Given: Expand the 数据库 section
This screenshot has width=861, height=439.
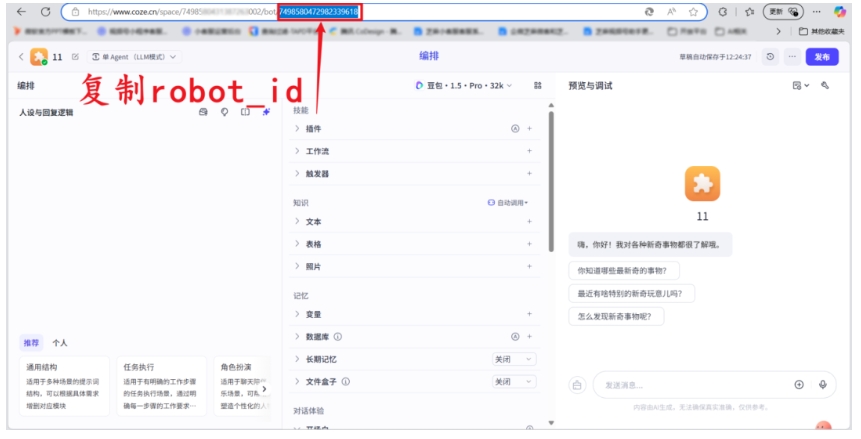Looking at the screenshot, I should (x=297, y=336).
